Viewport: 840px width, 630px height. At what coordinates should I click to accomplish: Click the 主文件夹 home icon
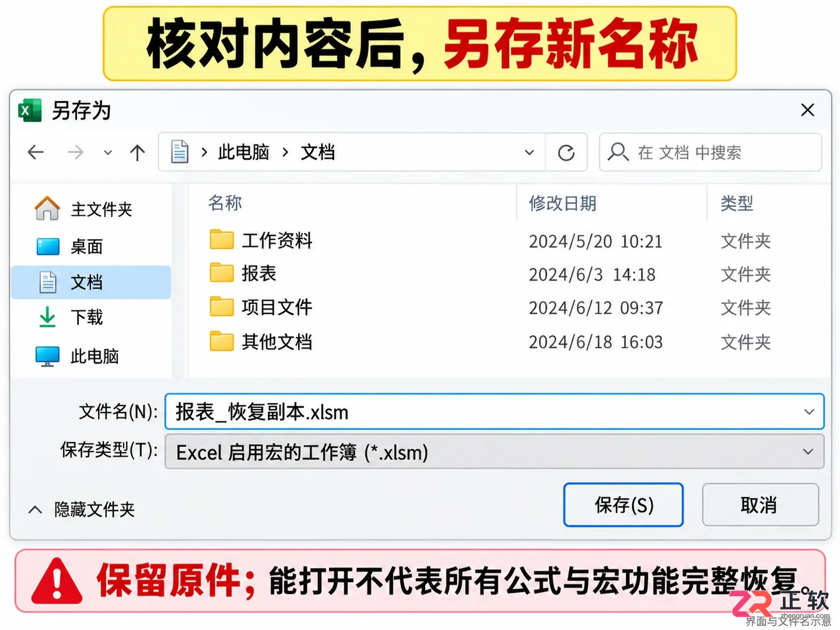[x=47, y=208]
